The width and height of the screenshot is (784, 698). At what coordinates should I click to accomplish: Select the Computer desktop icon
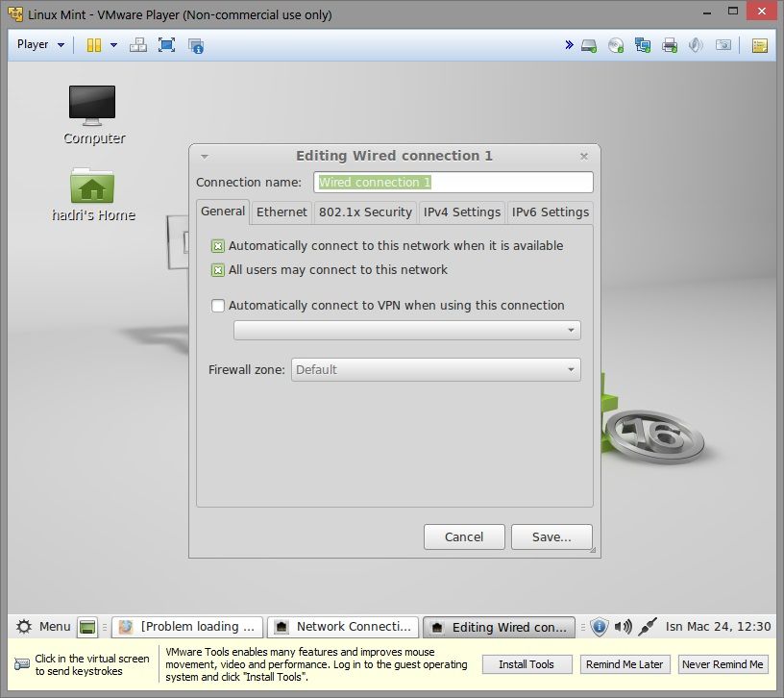tap(93, 114)
